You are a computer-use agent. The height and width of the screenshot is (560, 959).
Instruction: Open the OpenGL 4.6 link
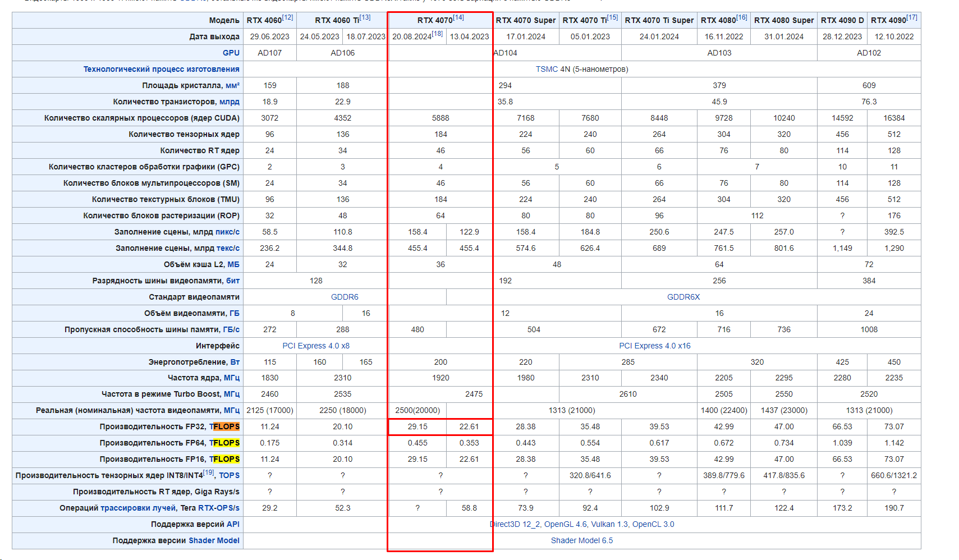(x=565, y=524)
